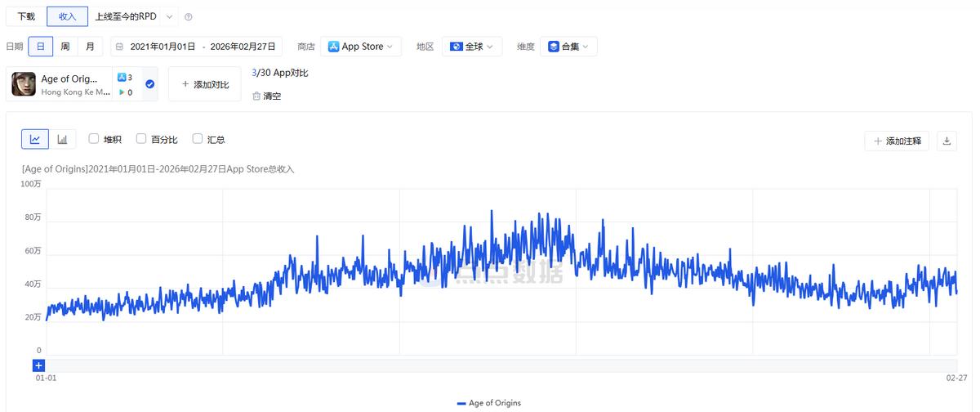
Task: Open the calendar icon in date field
Action: (x=119, y=47)
